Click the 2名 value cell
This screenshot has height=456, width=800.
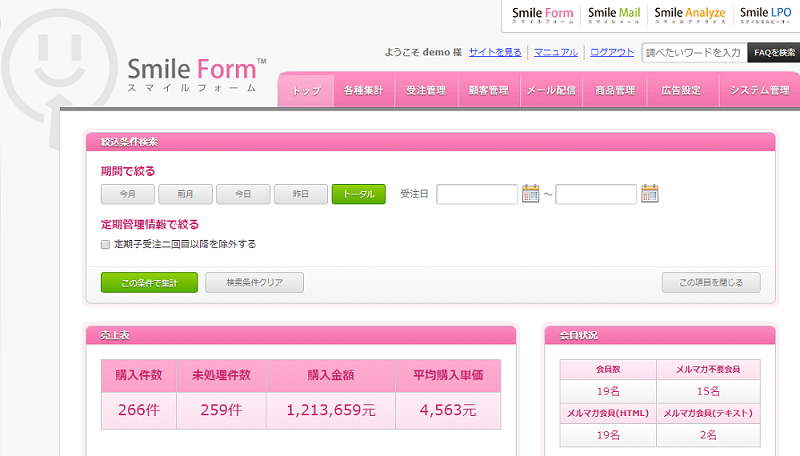coord(708,435)
